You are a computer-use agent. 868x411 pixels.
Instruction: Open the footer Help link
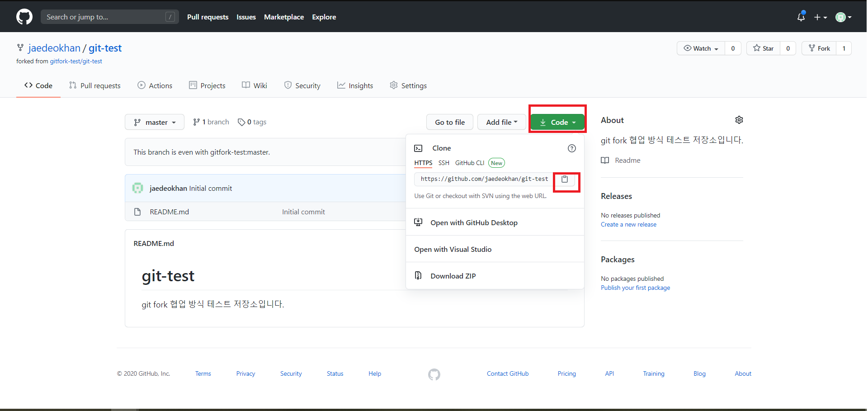[x=375, y=373]
